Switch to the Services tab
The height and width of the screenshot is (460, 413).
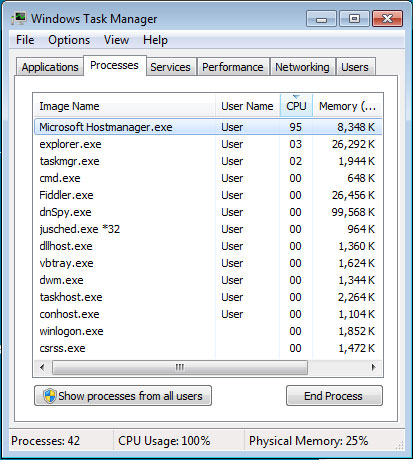pos(170,67)
